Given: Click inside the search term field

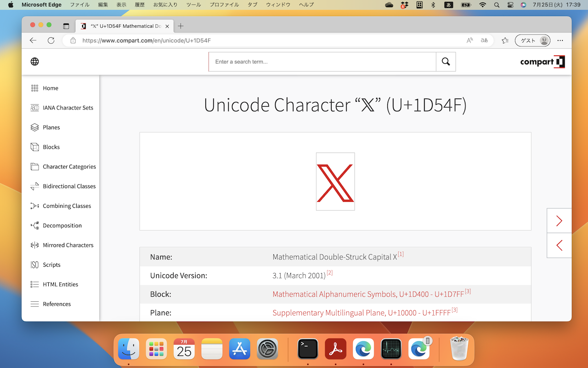Looking at the screenshot, I should tap(322, 62).
